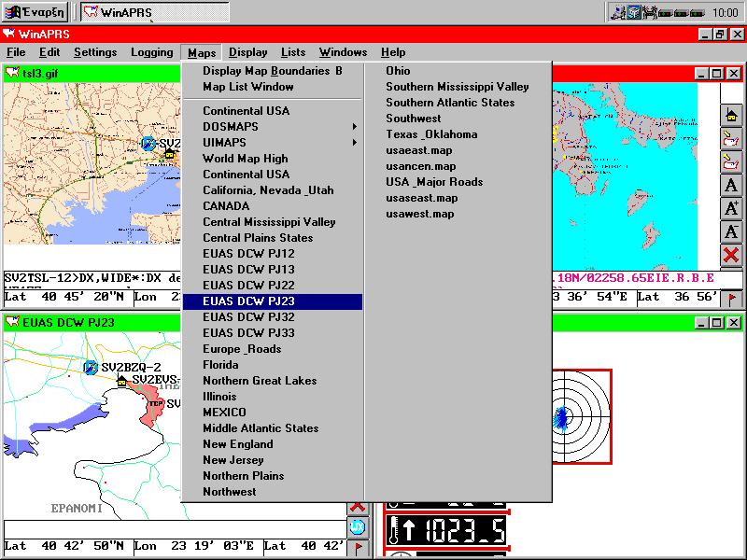This screenshot has width=747, height=560.
Task: Select the Illinois map
Action: pyautogui.click(x=273, y=397)
